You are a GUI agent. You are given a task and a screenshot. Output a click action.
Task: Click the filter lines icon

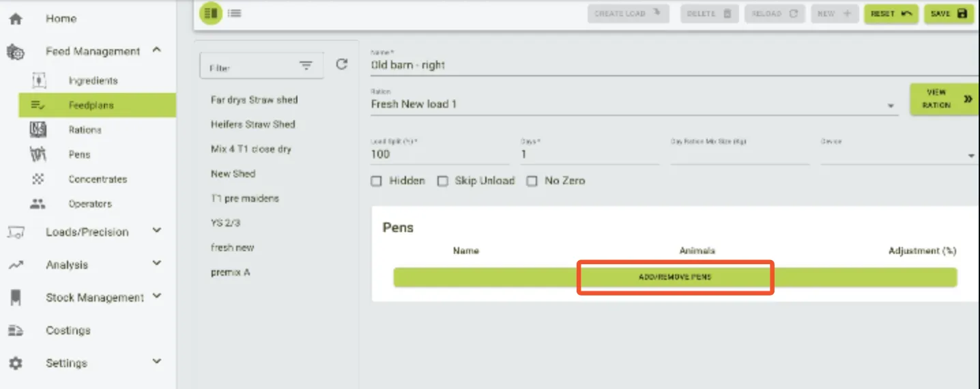coord(306,66)
